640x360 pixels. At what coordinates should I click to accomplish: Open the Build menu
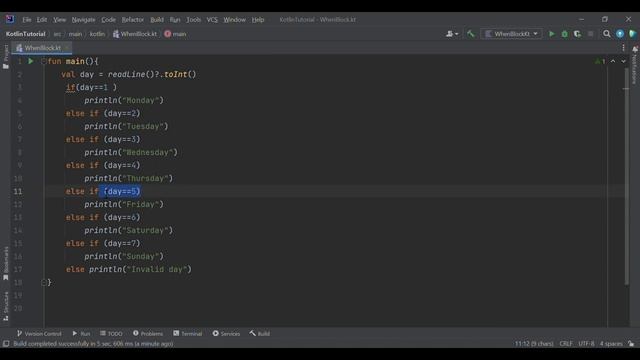pos(157,20)
